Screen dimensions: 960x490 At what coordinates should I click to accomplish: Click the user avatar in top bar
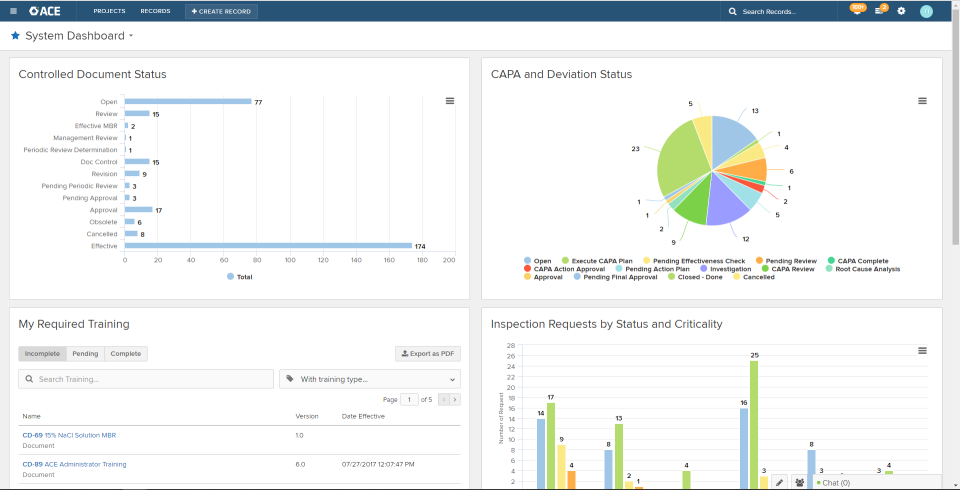click(x=926, y=11)
